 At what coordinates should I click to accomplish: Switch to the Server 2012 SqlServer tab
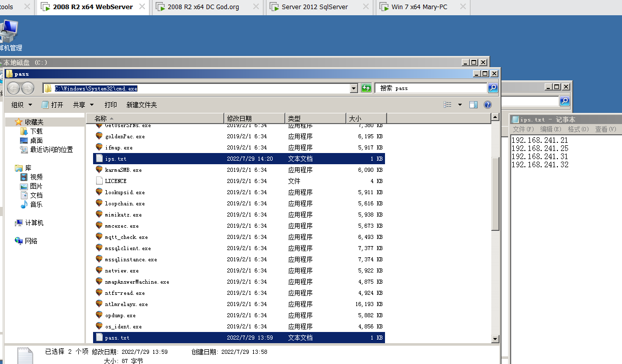(315, 7)
